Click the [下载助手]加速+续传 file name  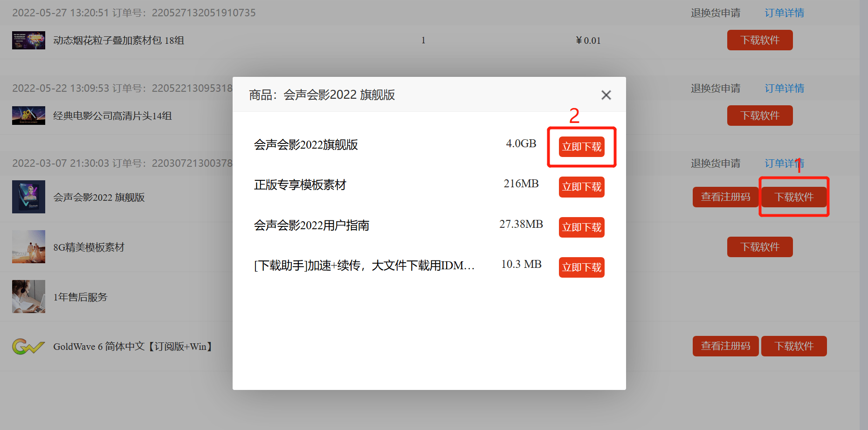tap(364, 266)
